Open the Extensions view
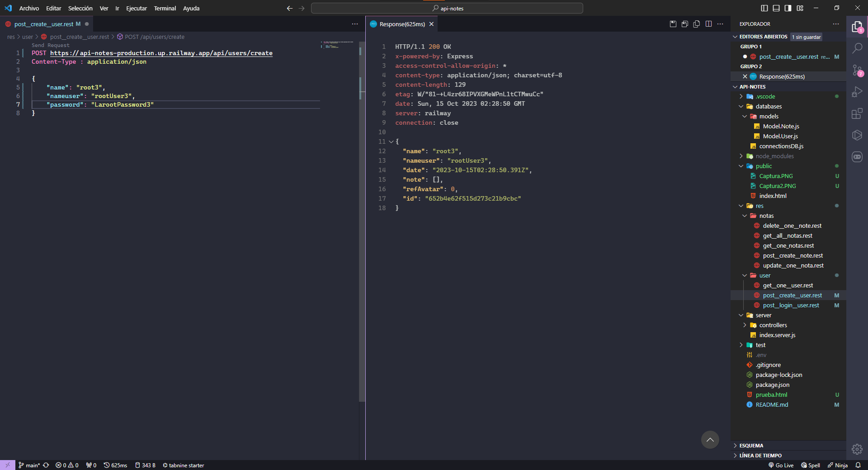This screenshot has height=470, width=868. click(x=857, y=113)
